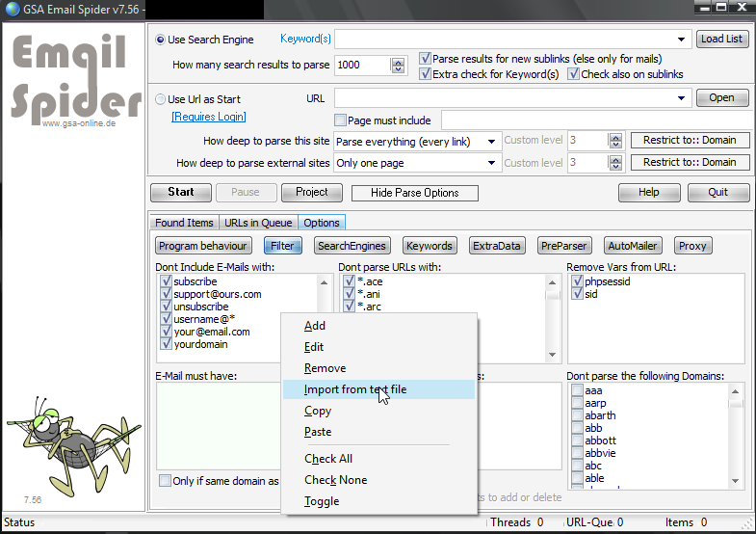Click the Hide Parse Options button
Viewport: 756px width, 534px height.
point(415,193)
